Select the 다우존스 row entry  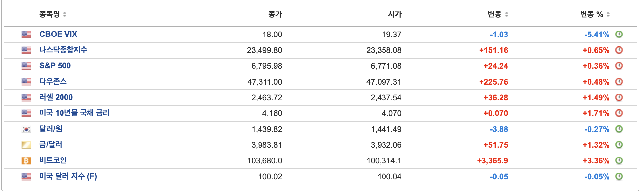coord(53,81)
